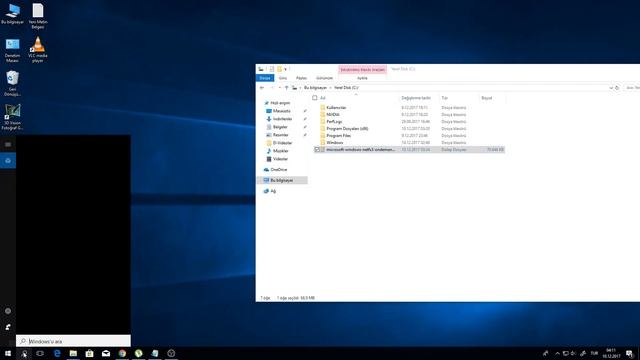
Task: Select the Program Dosyaları (x86) folder
Action: [347, 129]
